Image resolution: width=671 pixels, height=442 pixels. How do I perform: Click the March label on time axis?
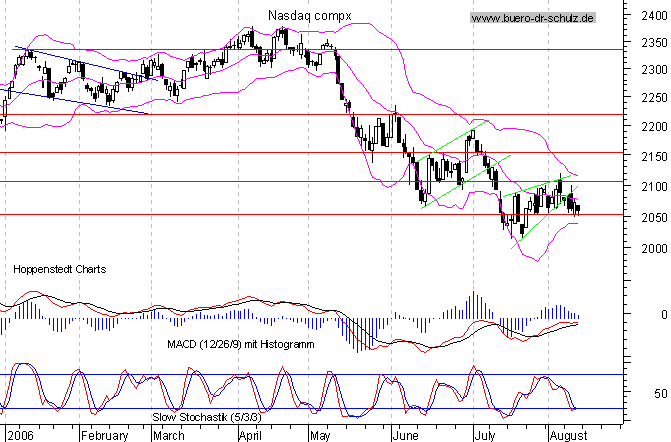pos(169,436)
